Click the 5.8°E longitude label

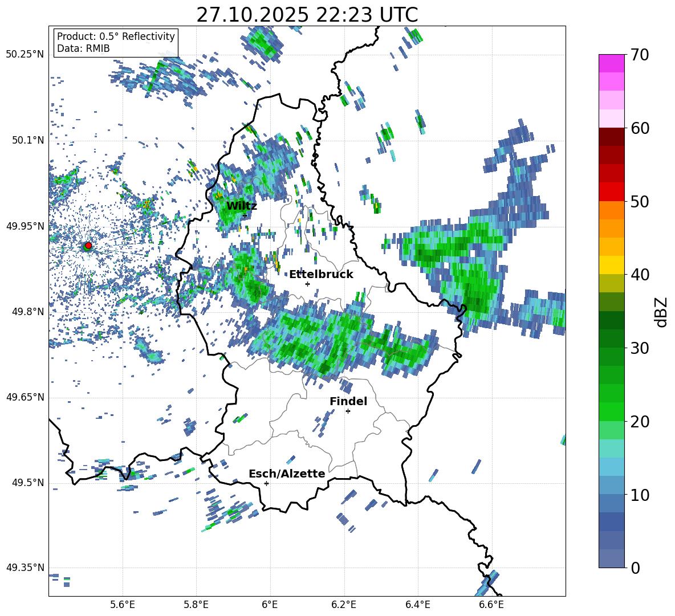click(196, 605)
